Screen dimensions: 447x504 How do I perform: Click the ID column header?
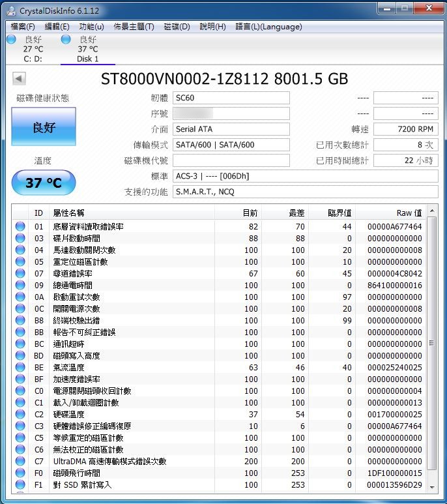[39, 213]
